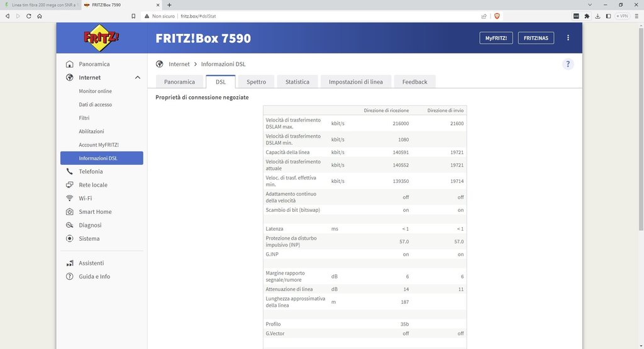The width and height of the screenshot is (644, 349).
Task: Open Abilitazioni in sidebar
Action: pyautogui.click(x=92, y=131)
